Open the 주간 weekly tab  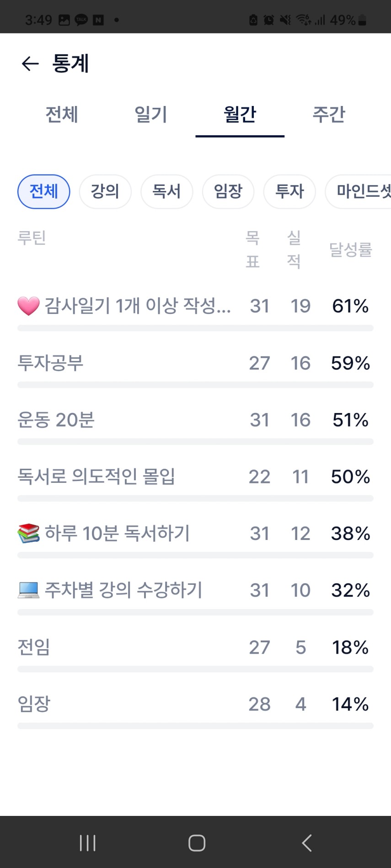pos(329,114)
